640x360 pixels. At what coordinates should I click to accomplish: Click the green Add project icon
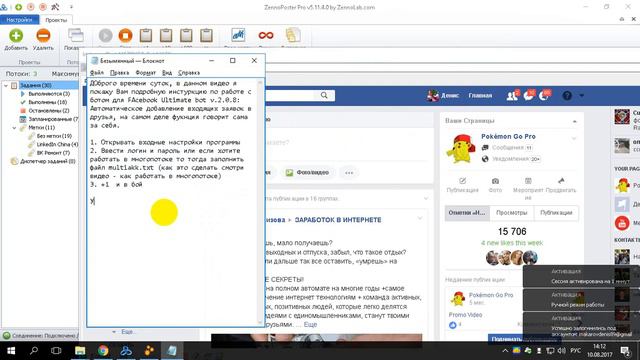16,36
